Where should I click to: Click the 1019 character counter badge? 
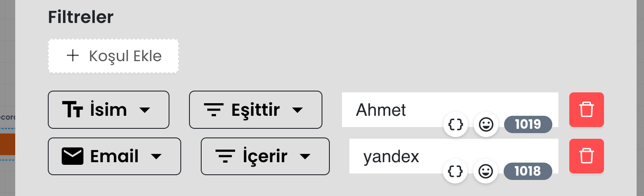click(528, 125)
